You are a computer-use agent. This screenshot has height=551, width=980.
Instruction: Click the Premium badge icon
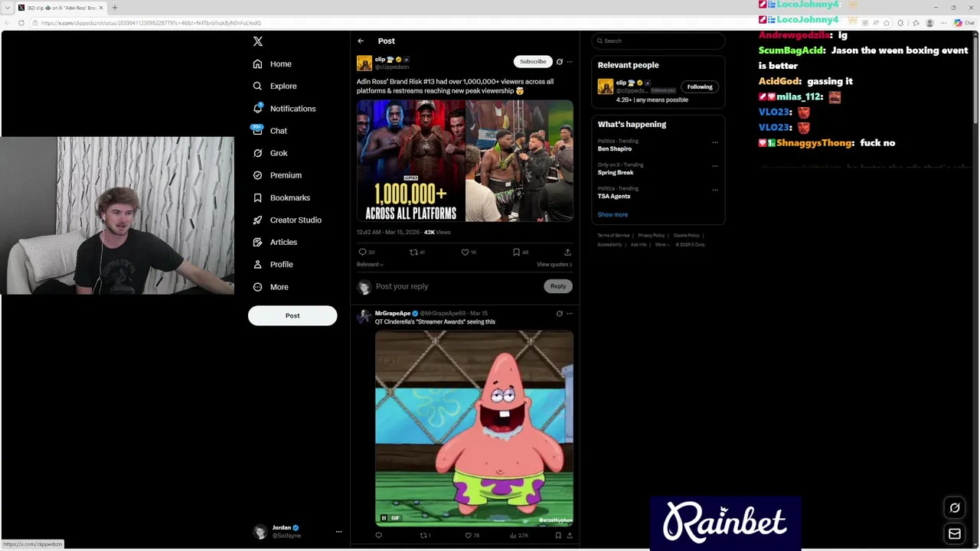click(258, 175)
